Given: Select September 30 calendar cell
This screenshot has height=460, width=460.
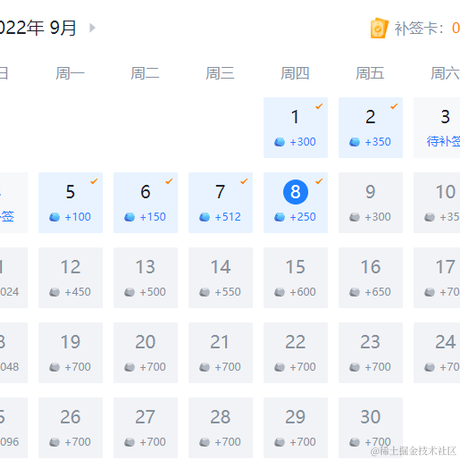Looking at the screenshot, I should pos(371,428).
